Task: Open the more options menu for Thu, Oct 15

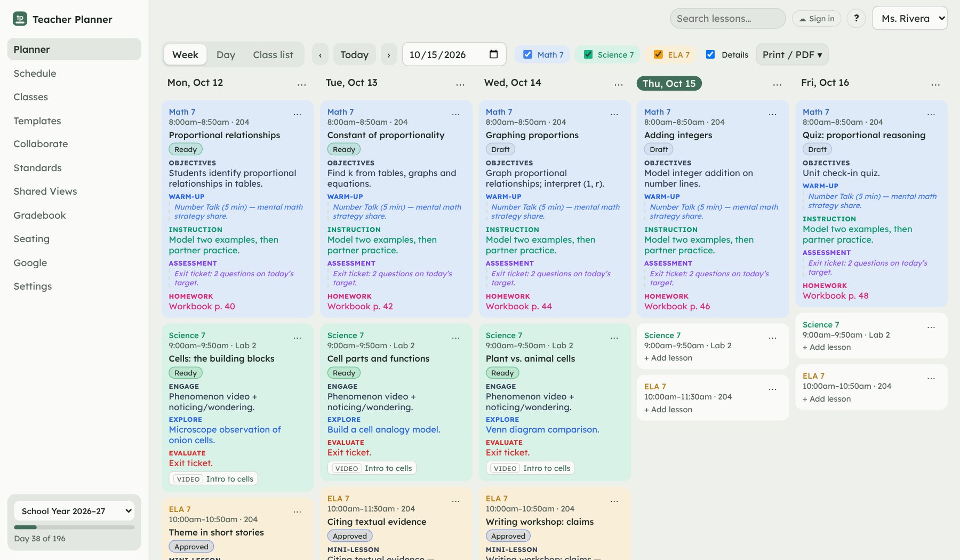Action: coord(777,84)
